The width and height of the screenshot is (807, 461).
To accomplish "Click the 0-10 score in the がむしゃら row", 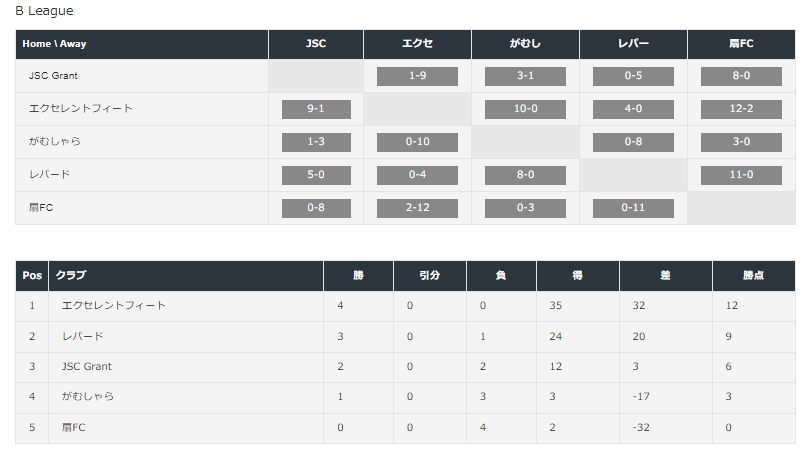I will 417,142.
